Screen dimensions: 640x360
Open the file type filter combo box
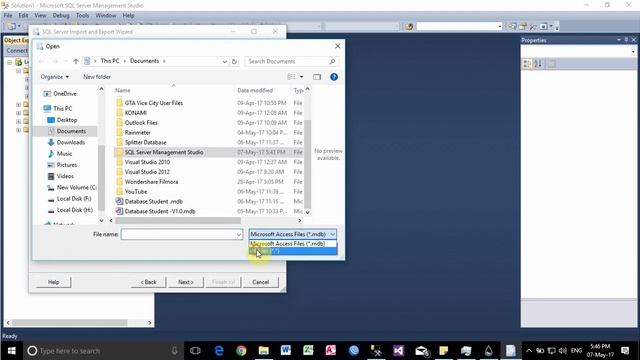pos(293,234)
